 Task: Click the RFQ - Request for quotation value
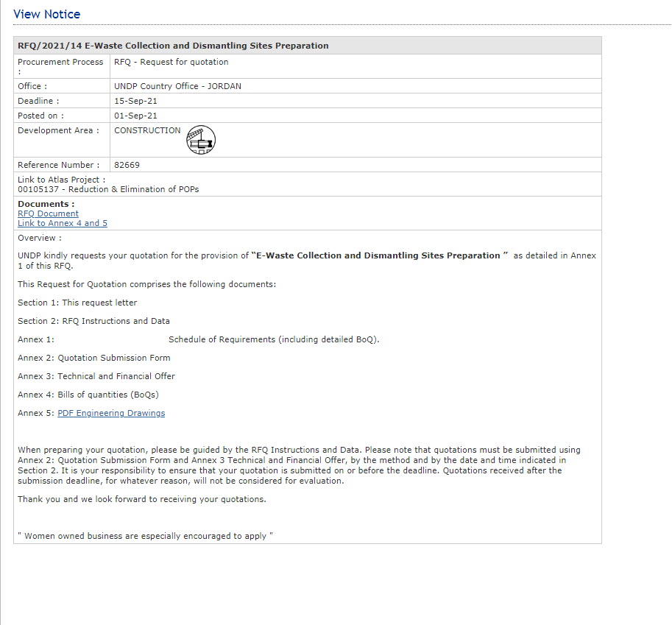click(171, 62)
